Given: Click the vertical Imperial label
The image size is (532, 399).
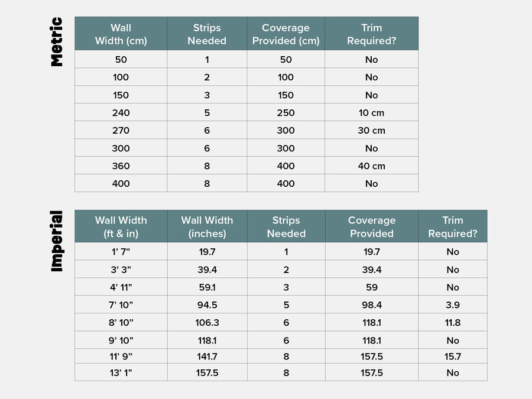Looking at the screenshot, I should point(56,241).
